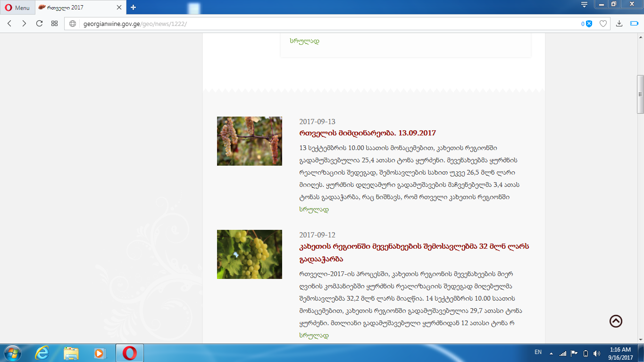Image resolution: width=644 pixels, height=362 pixels.
Task: Show hidden system tray icons
Action: (550, 353)
